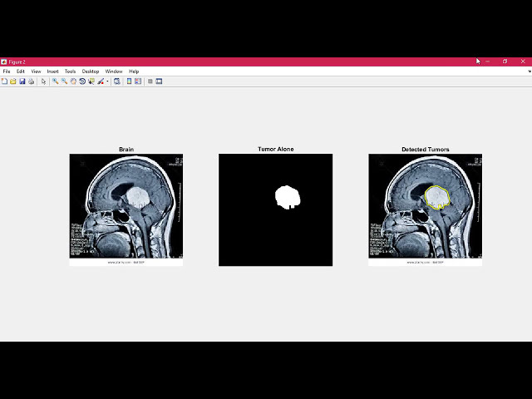Click the Link Plot toolbar icon

click(x=117, y=81)
